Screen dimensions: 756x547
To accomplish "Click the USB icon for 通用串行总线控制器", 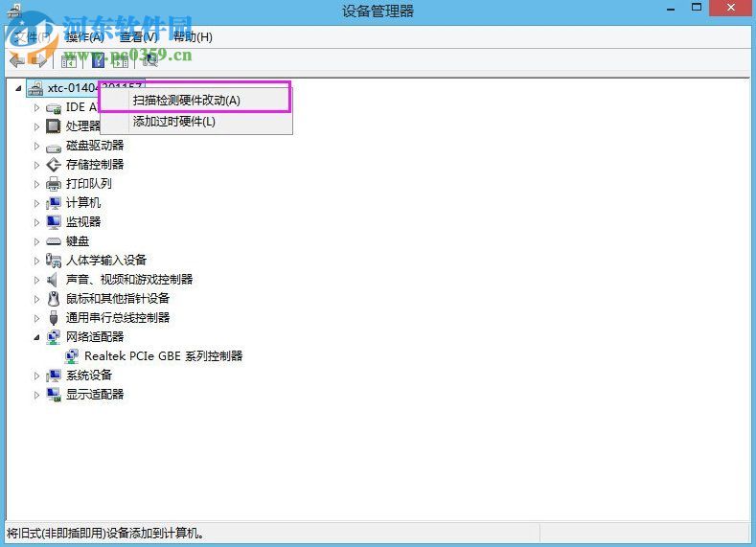I will 54,318.
